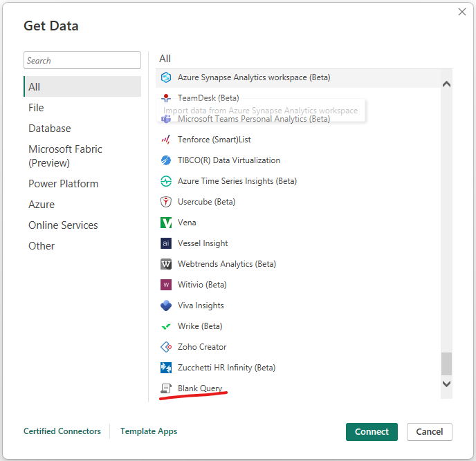Screen dimensions: 476x461
Task: Select Witivio (Beta) entry
Action: pos(202,285)
